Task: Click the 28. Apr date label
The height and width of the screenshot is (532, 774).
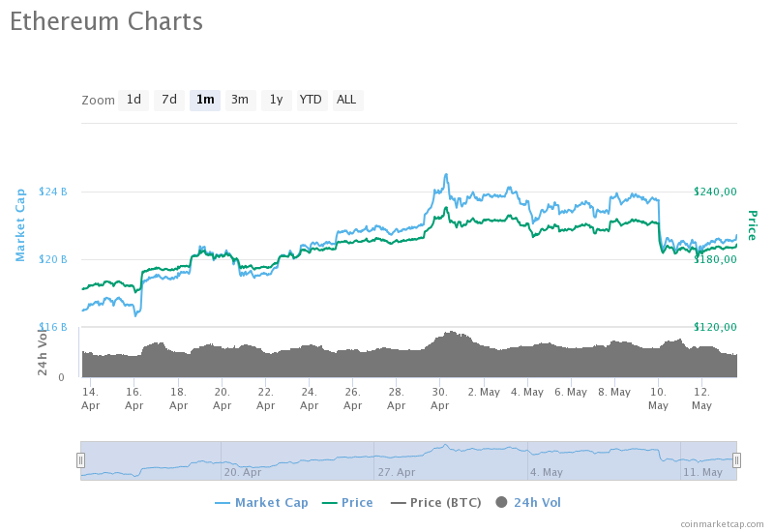Action: coord(396,399)
